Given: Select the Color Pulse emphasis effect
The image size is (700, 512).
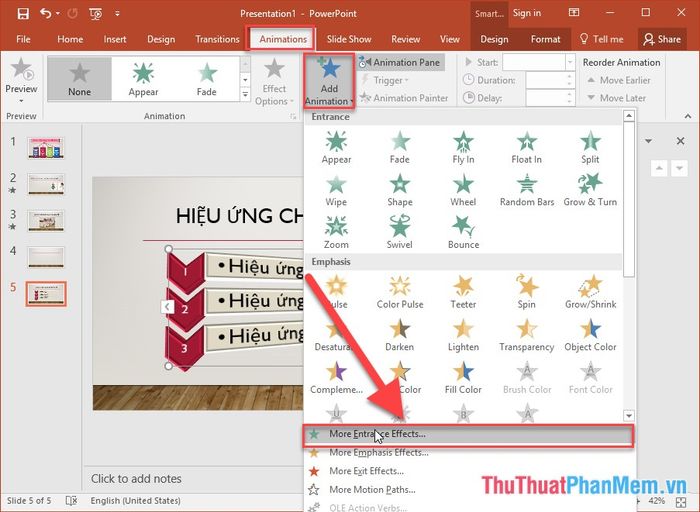Looking at the screenshot, I should tap(400, 292).
